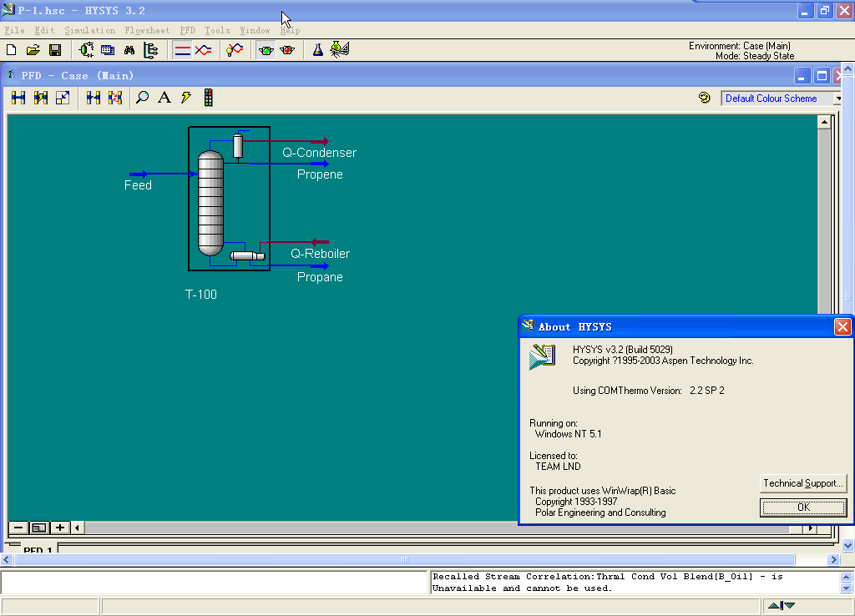Select the Q-Reboiler energy stream label
This screenshot has height=616, width=855.
tap(320, 254)
